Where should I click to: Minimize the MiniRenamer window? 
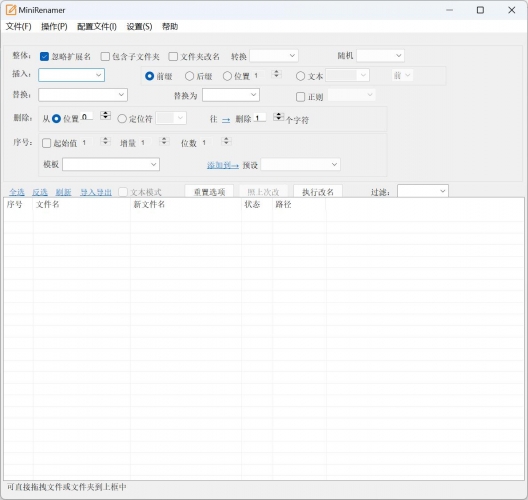point(449,10)
